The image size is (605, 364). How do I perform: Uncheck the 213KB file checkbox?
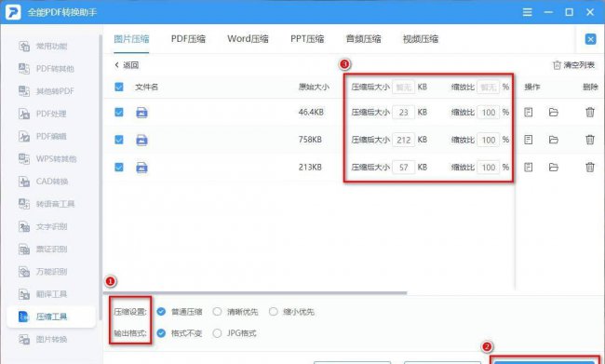(x=119, y=168)
